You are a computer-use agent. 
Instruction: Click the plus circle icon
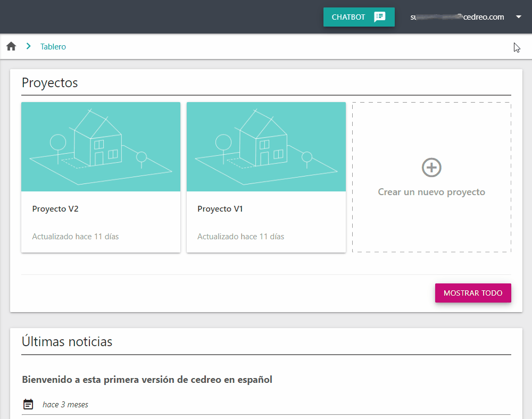(431, 167)
